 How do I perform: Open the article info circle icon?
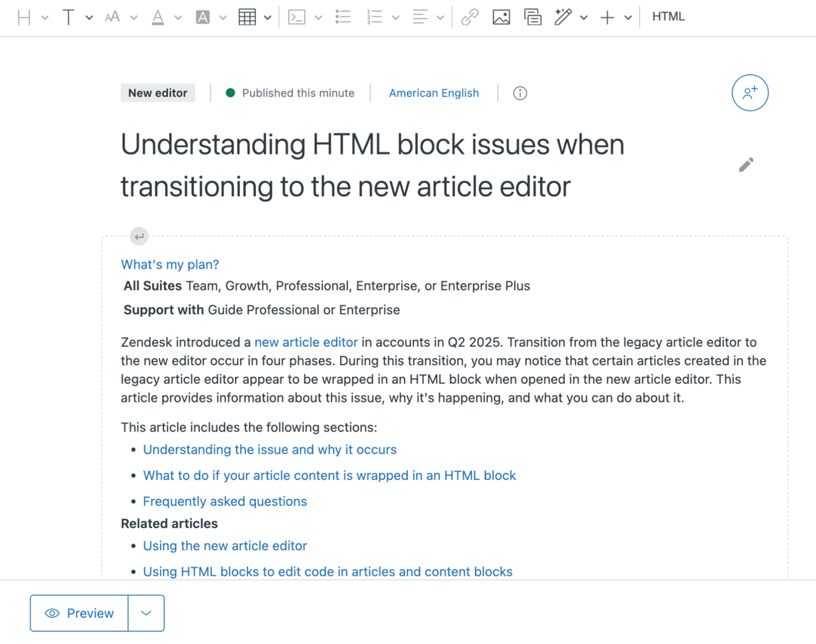pos(520,93)
